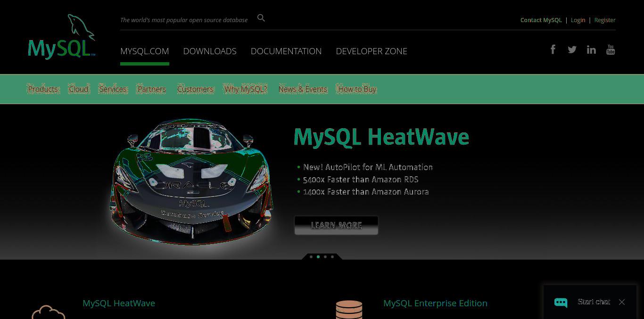Open the MySQL HeatWave link below the banner
The image size is (644, 319).
[119, 303]
